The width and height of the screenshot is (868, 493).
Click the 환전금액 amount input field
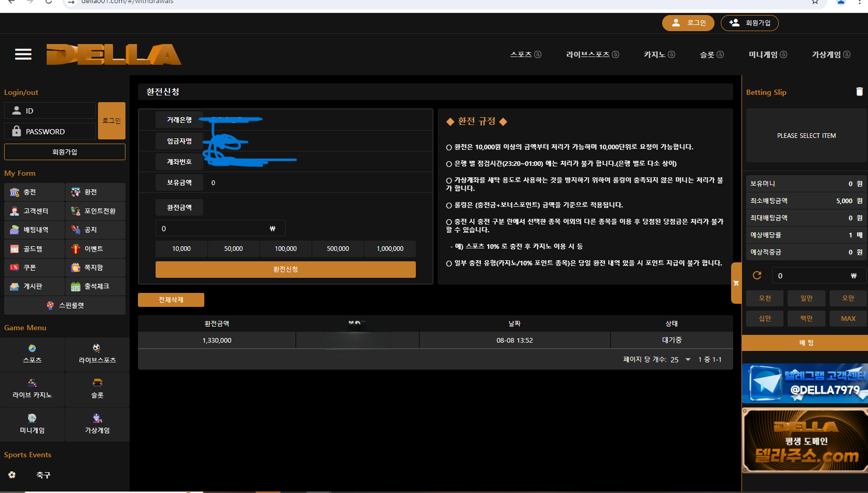[x=215, y=229]
